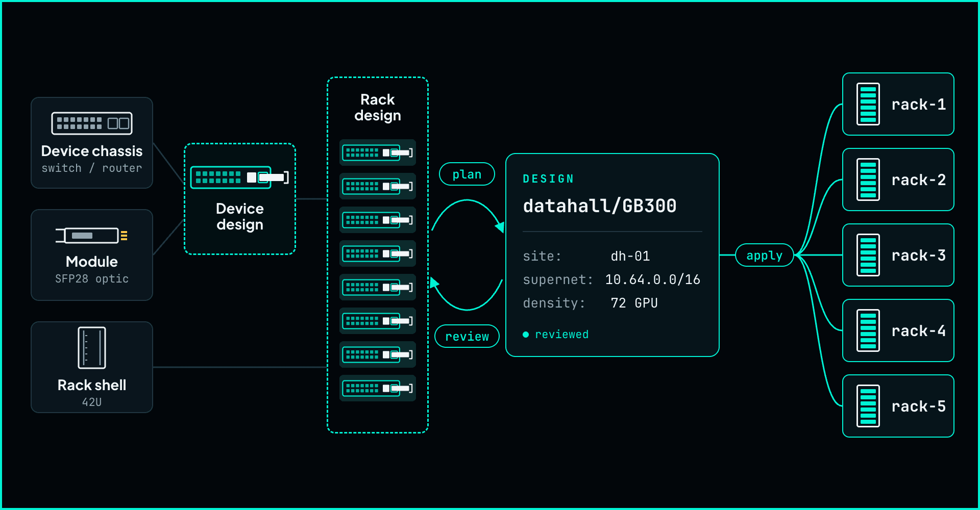Click the 72 GPU density value
980x510 pixels.
634,303
